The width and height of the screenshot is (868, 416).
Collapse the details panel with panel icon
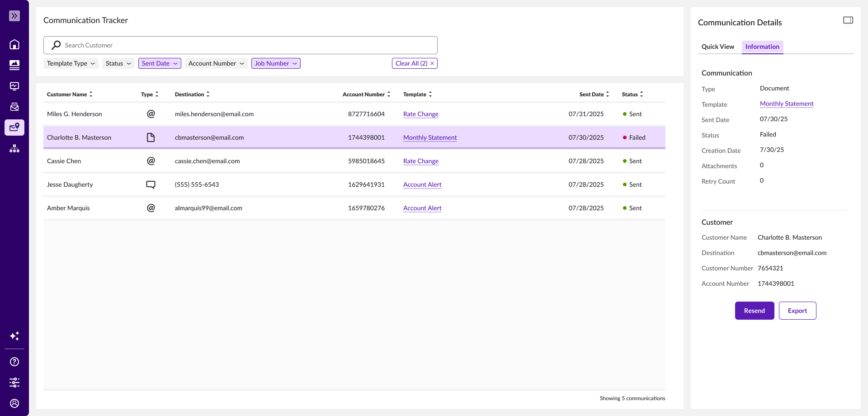[x=848, y=20]
